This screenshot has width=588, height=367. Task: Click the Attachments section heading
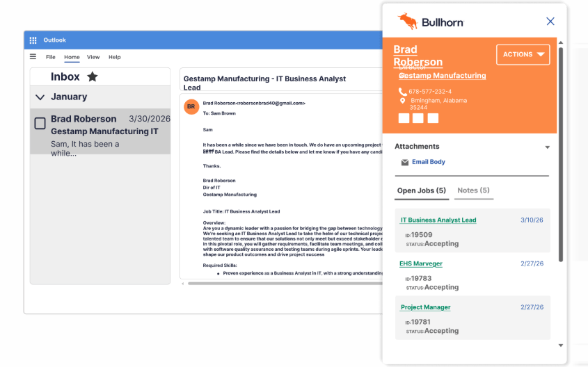point(417,147)
